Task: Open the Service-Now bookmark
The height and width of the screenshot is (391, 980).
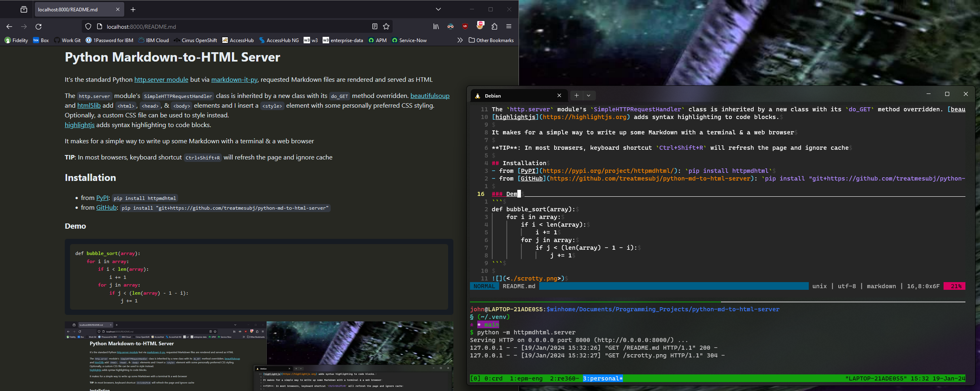Action: [x=409, y=40]
